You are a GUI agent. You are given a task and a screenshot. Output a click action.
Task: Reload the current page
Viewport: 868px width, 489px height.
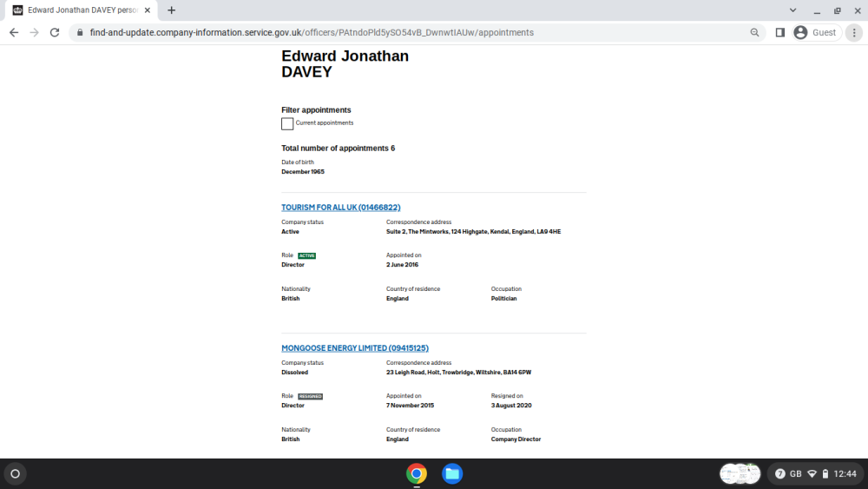point(54,33)
